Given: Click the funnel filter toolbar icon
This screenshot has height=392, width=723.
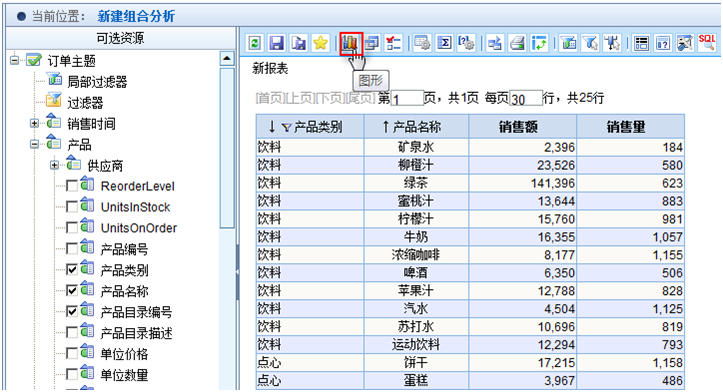Looking at the screenshot, I should [590, 43].
